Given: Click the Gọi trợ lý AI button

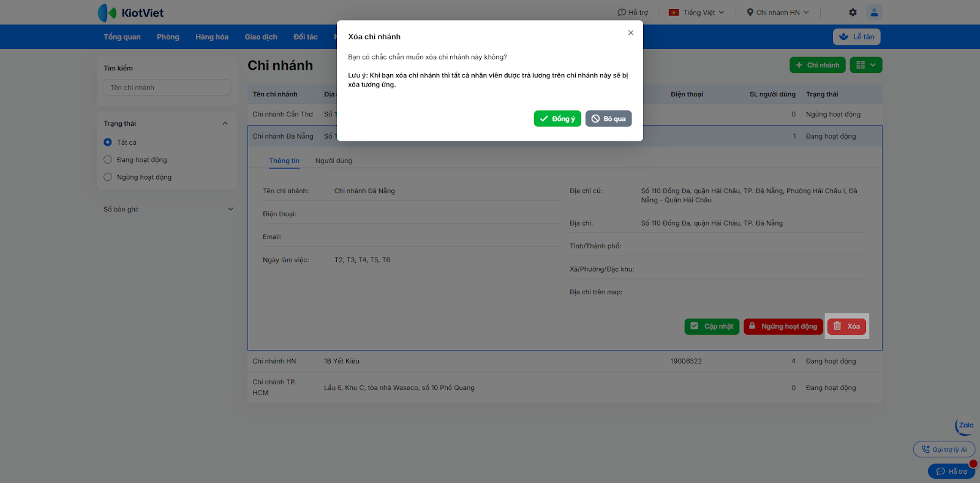Looking at the screenshot, I should pos(944,449).
